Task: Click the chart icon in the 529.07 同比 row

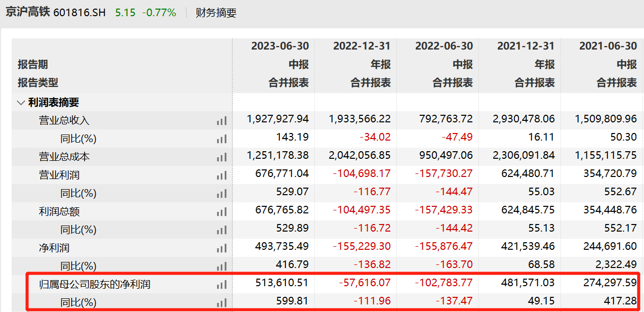Action: [x=221, y=193]
